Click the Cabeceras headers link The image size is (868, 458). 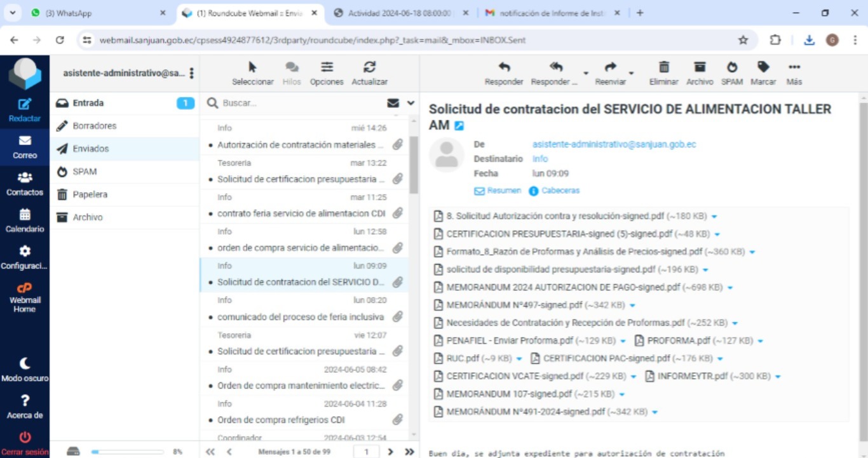pos(560,191)
